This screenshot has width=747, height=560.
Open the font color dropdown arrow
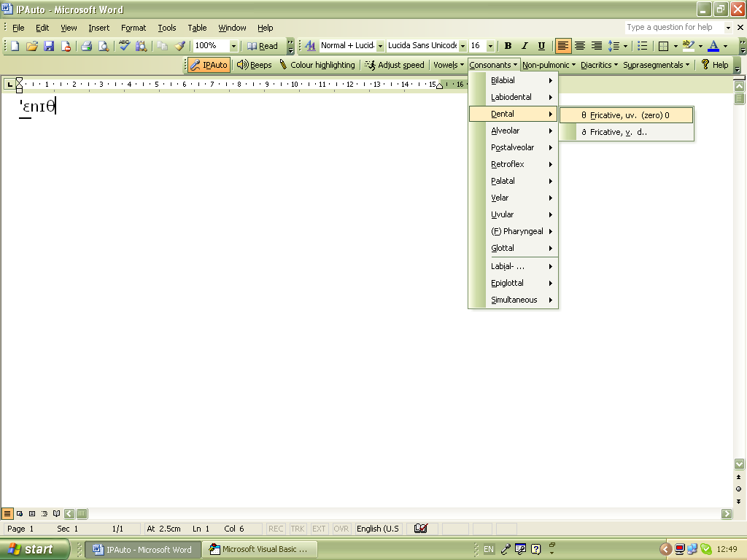724,46
